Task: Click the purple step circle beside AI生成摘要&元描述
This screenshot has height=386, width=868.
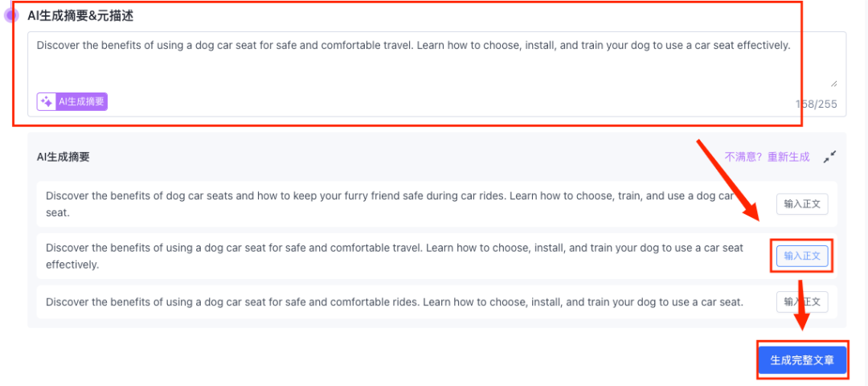Action: [x=11, y=15]
